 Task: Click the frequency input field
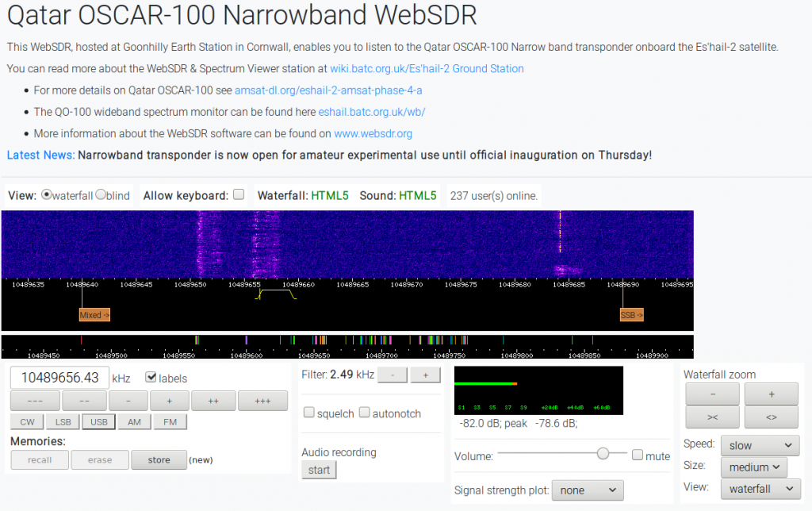click(60, 377)
